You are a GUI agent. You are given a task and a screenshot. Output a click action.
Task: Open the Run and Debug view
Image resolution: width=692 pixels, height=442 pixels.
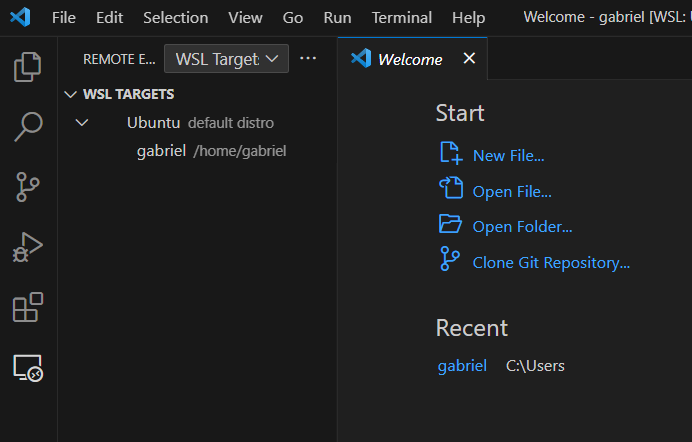click(28, 247)
